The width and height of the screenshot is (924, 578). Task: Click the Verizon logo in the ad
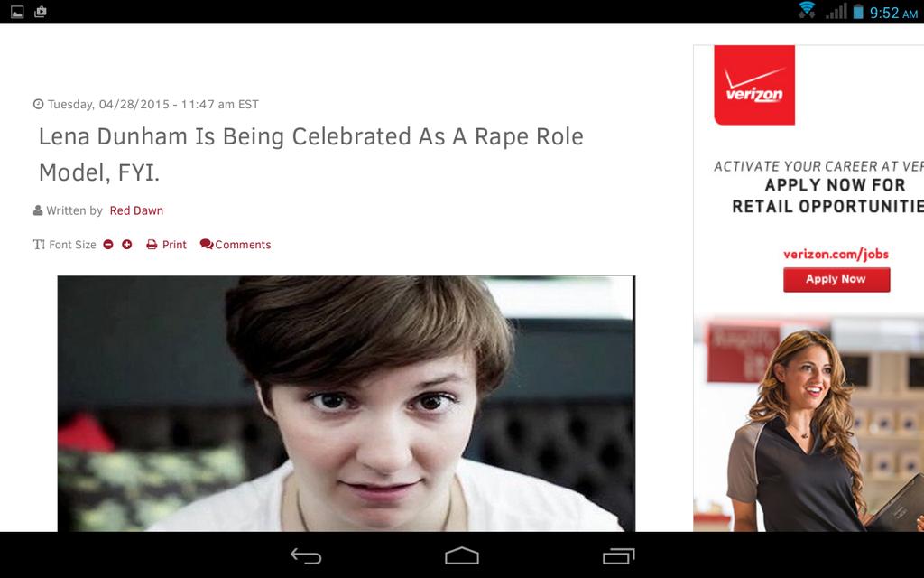pyautogui.click(x=754, y=85)
